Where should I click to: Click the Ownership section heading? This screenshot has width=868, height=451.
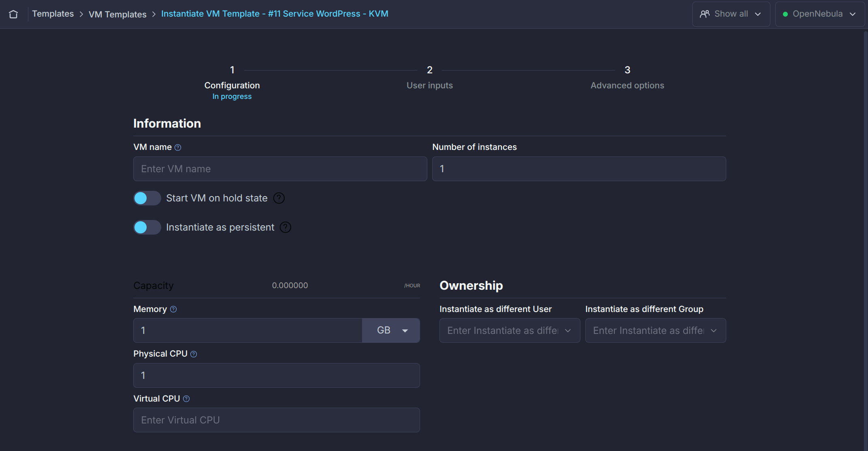tap(471, 286)
